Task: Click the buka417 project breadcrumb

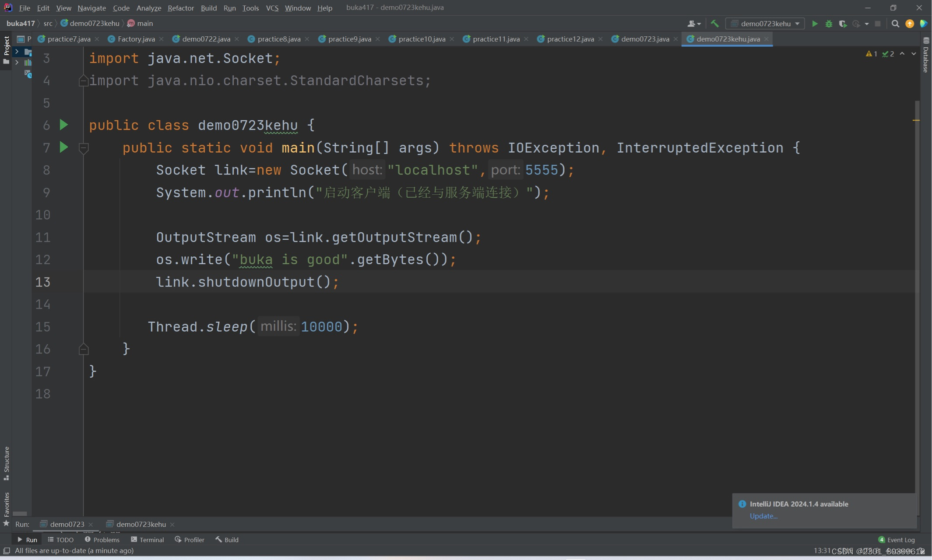Action: (x=21, y=24)
